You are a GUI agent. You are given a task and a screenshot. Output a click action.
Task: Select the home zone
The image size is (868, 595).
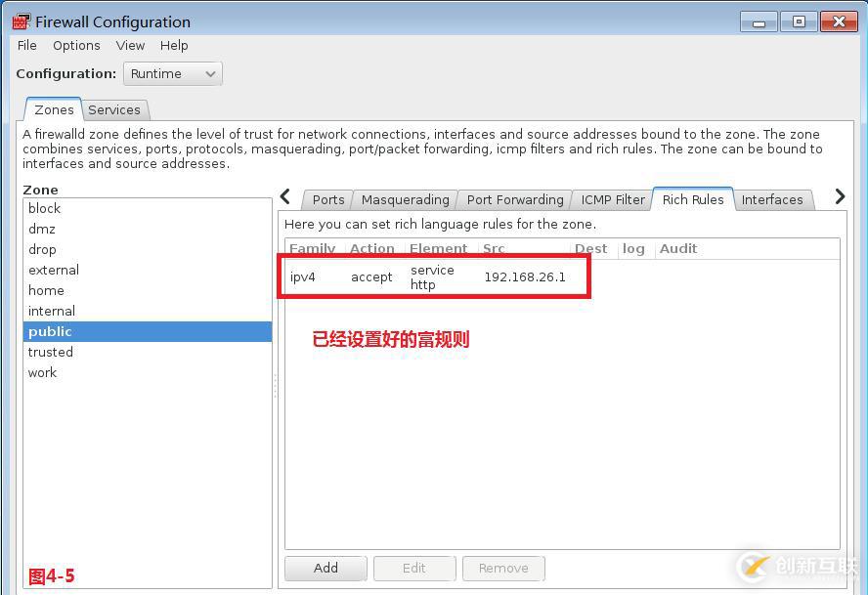point(148,290)
